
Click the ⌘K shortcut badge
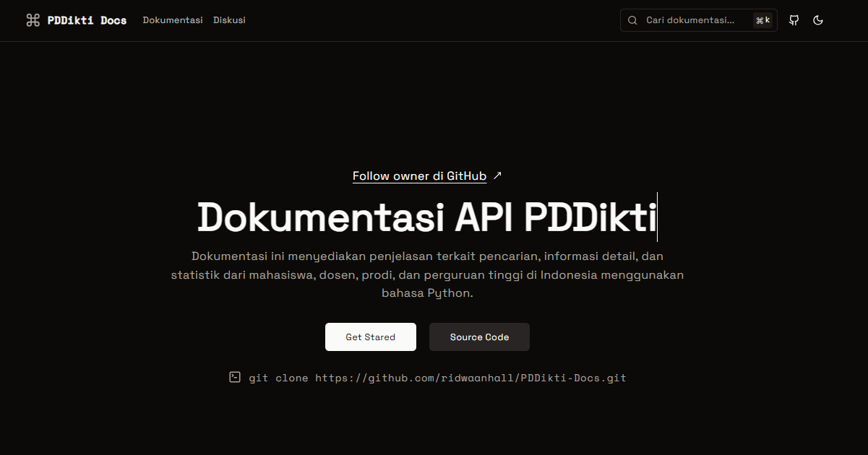pos(762,20)
